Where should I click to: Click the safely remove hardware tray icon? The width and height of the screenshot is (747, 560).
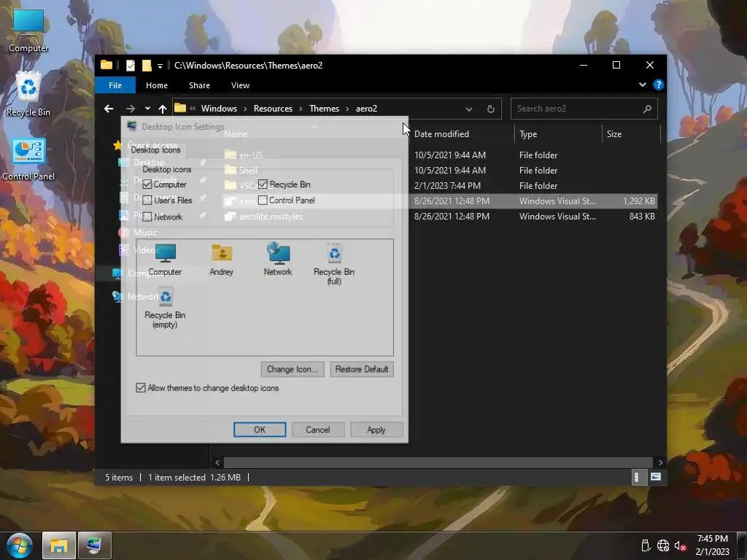[x=646, y=546]
